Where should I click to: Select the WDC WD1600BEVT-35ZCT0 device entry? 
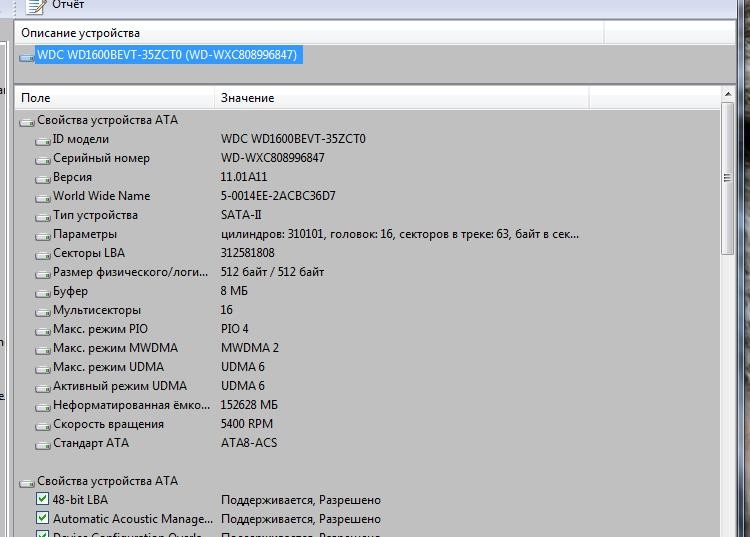click(x=167, y=55)
